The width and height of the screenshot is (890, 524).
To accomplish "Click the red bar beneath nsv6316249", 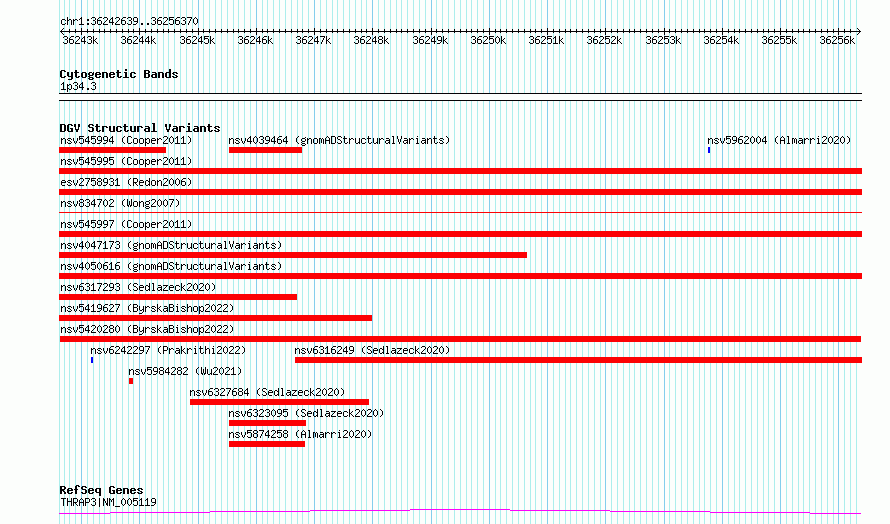I will [578, 360].
